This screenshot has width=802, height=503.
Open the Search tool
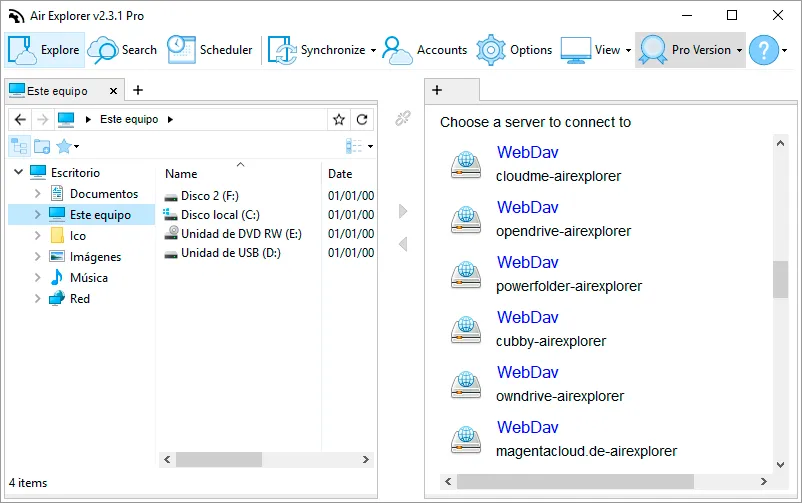click(x=122, y=50)
